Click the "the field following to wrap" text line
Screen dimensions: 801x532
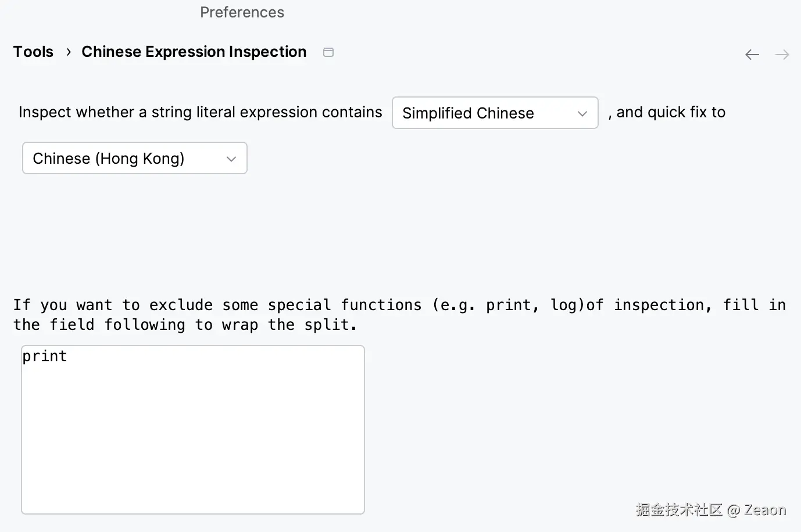(x=185, y=325)
